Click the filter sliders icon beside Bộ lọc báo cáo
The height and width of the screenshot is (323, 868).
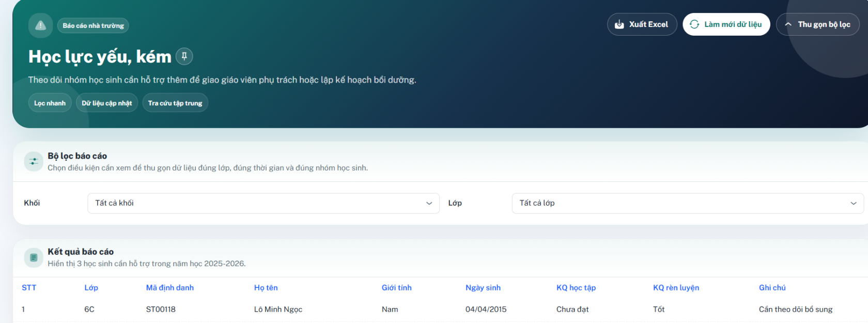pyautogui.click(x=34, y=161)
